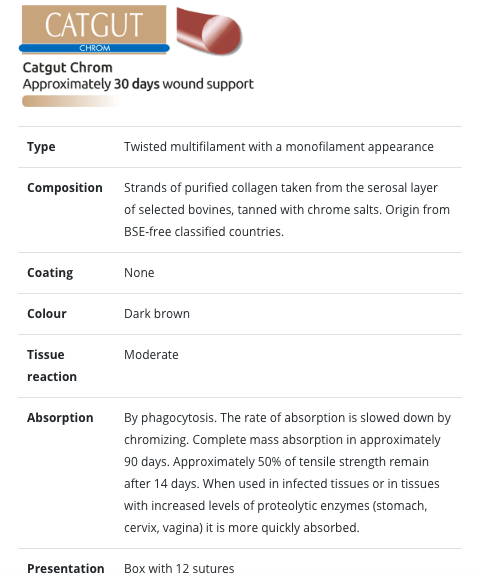Select the Composition row label
The width and height of the screenshot is (487, 577).
65,188
